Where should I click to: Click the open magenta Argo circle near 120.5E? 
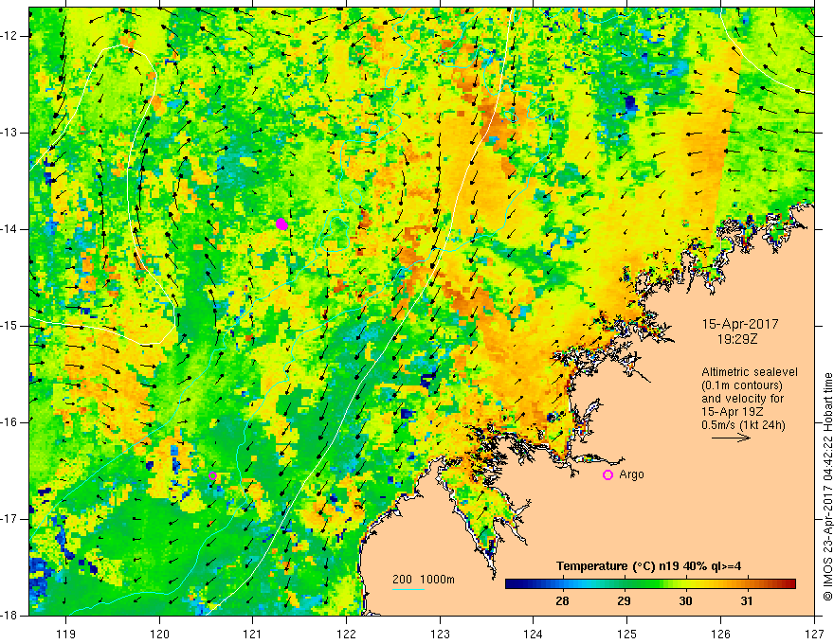click(212, 475)
